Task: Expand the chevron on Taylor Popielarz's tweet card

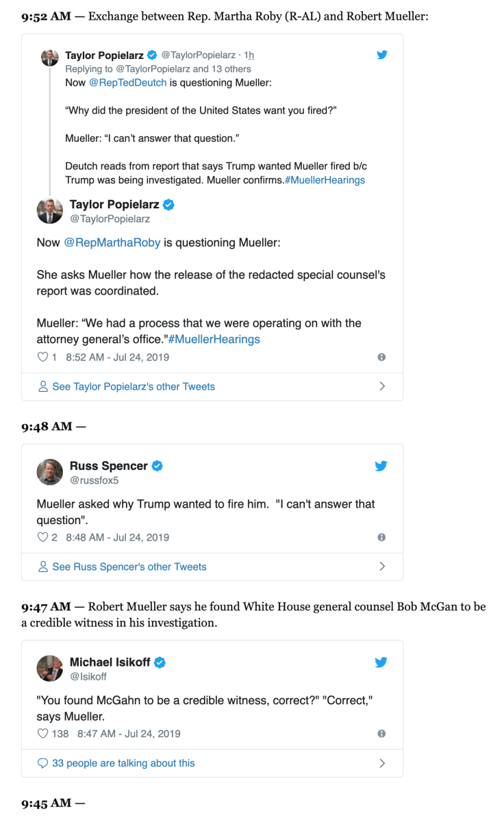Action: (x=383, y=386)
